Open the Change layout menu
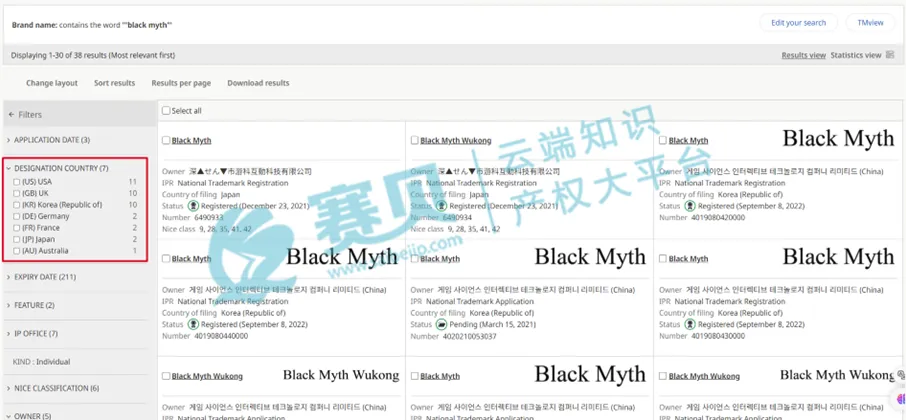Screen dimensions: 906x420 pos(52,83)
